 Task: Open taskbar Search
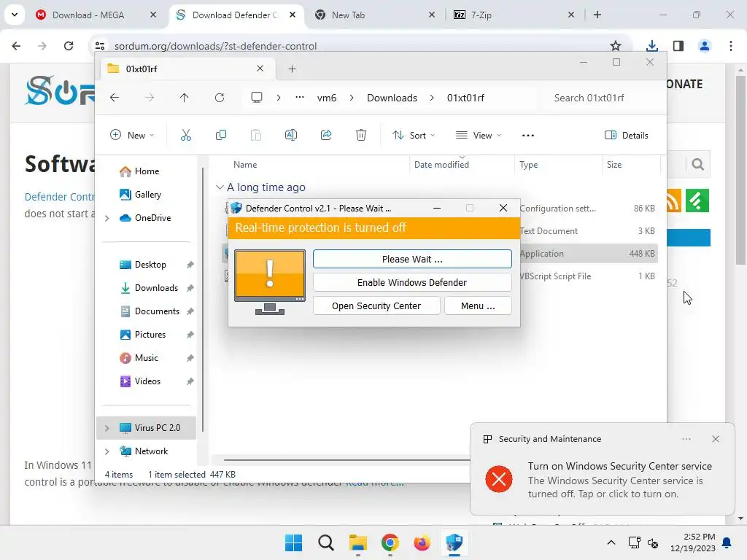(x=326, y=542)
